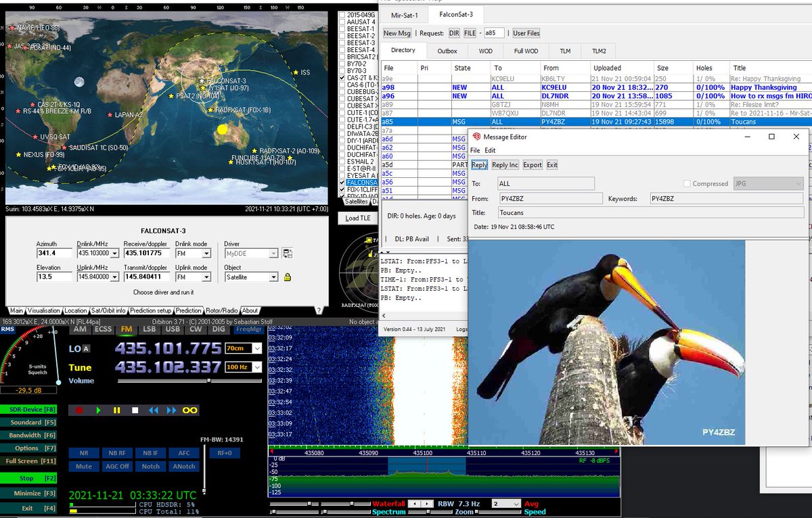Screen dimensions: 812x518
Task: Switch to Orbitron Prediction setup tab
Action: [x=152, y=311]
